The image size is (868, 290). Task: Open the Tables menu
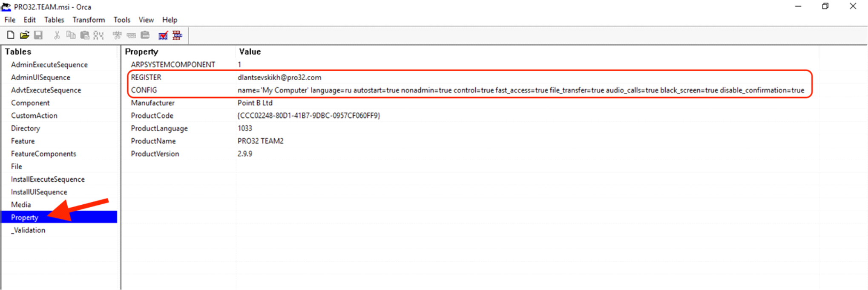coord(54,20)
